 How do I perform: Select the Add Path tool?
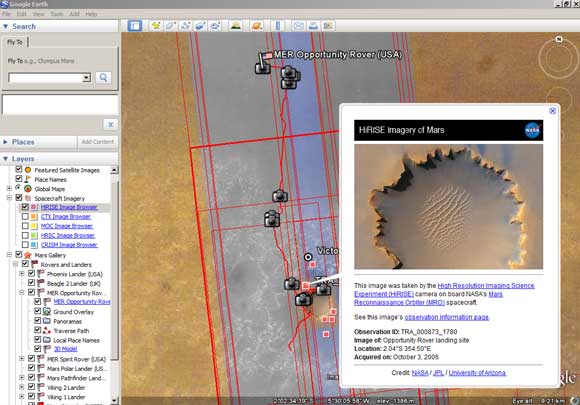[185, 26]
